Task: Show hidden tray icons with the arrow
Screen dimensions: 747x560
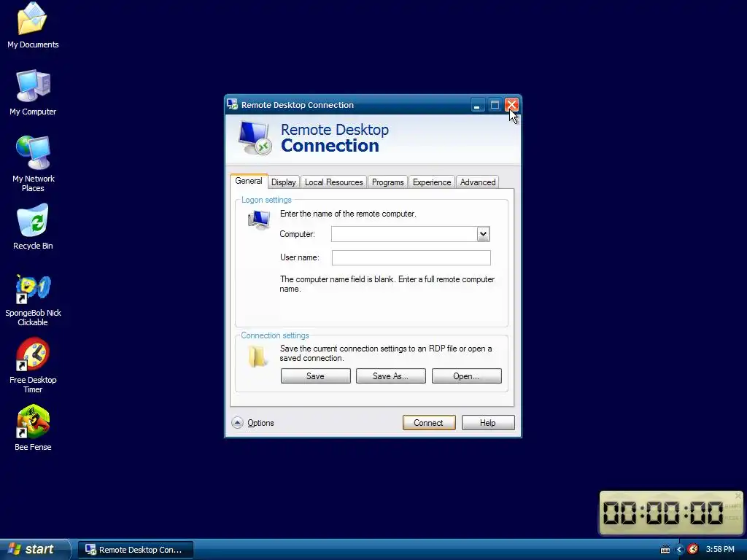Action: tap(679, 550)
